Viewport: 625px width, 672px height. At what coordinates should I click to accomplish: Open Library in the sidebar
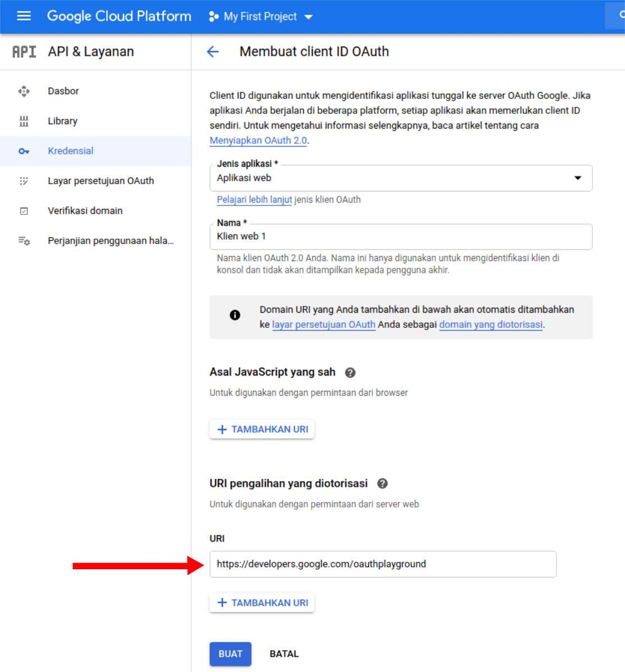tap(95, 121)
